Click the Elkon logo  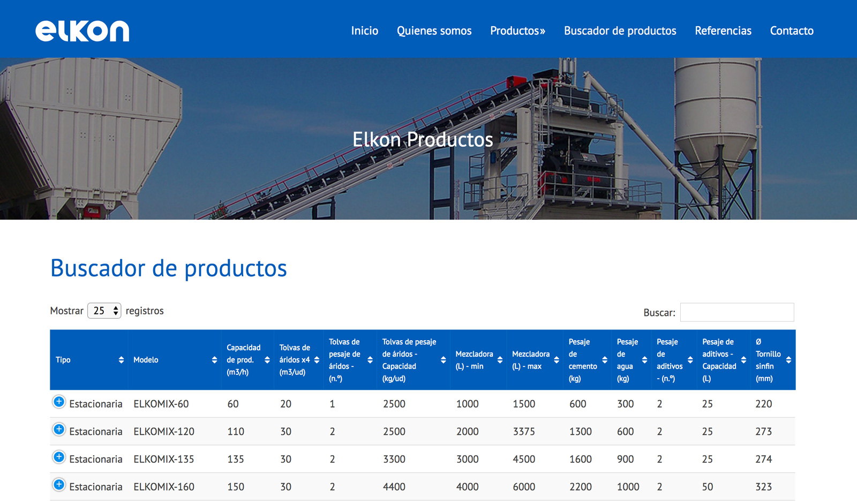82,31
